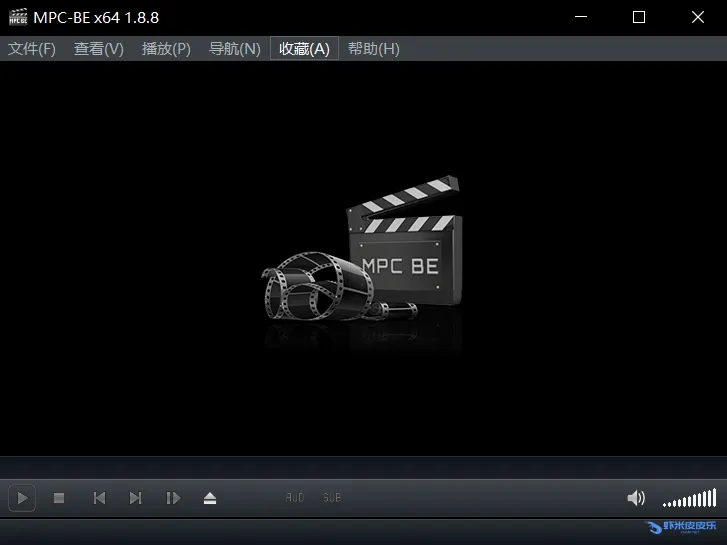Open a file with the eject icon

coord(210,498)
